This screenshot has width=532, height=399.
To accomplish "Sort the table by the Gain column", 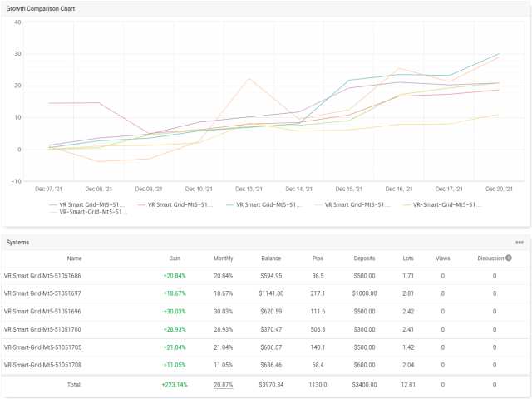I will [175, 259].
